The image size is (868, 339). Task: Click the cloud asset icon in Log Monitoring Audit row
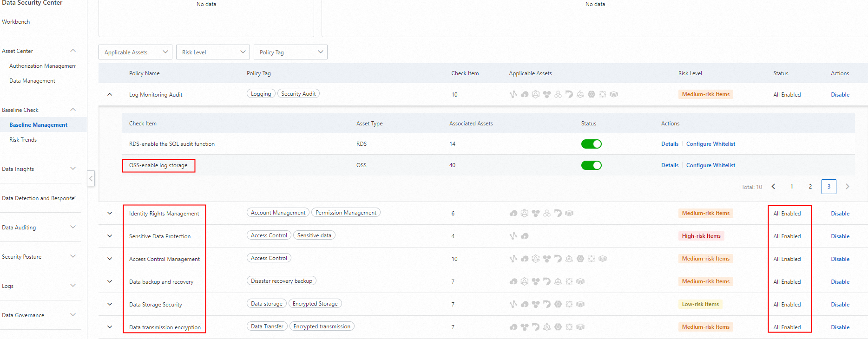pyautogui.click(x=525, y=94)
